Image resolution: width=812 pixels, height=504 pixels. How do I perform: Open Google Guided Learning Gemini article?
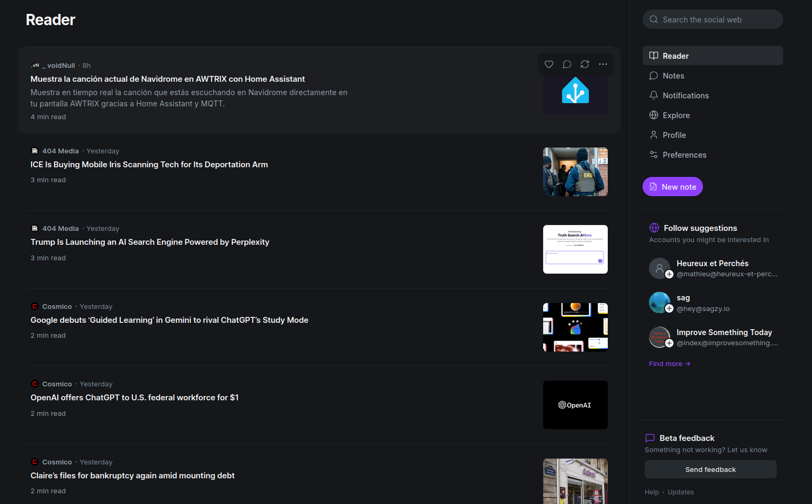coord(169,320)
